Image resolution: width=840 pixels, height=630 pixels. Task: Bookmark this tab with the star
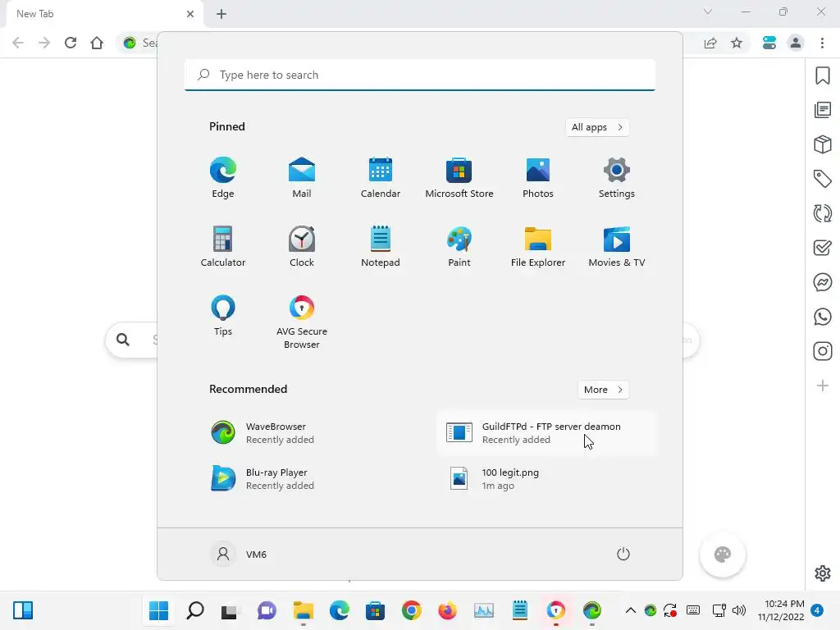point(737,43)
